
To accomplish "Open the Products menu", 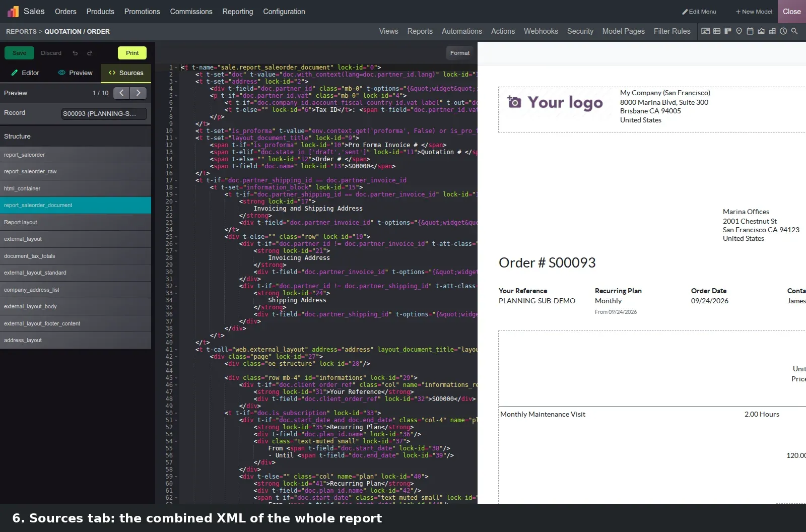I will pyautogui.click(x=100, y=12).
